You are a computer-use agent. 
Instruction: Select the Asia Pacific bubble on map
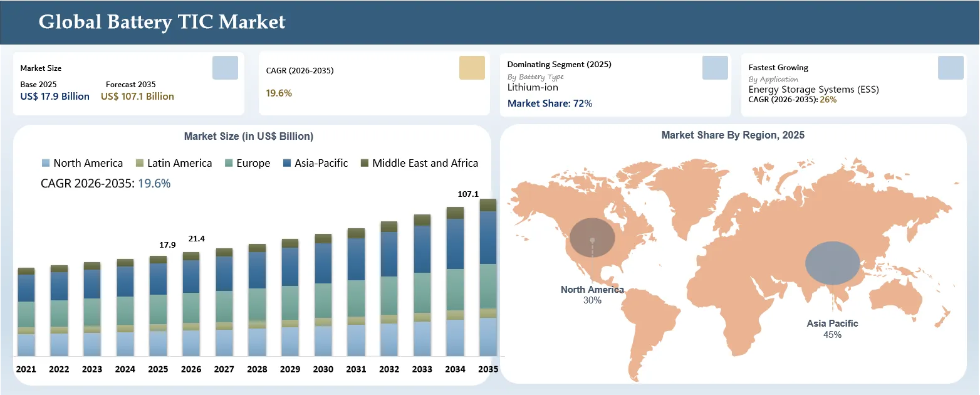(832, 263)
